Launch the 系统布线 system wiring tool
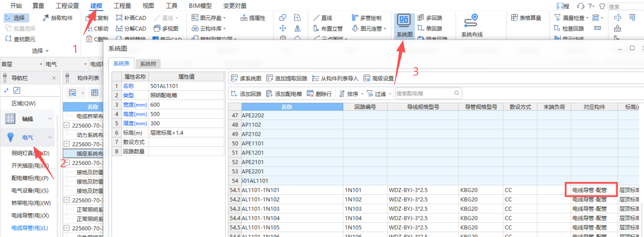This screenshot has width=644, height=237. [472, 26]
